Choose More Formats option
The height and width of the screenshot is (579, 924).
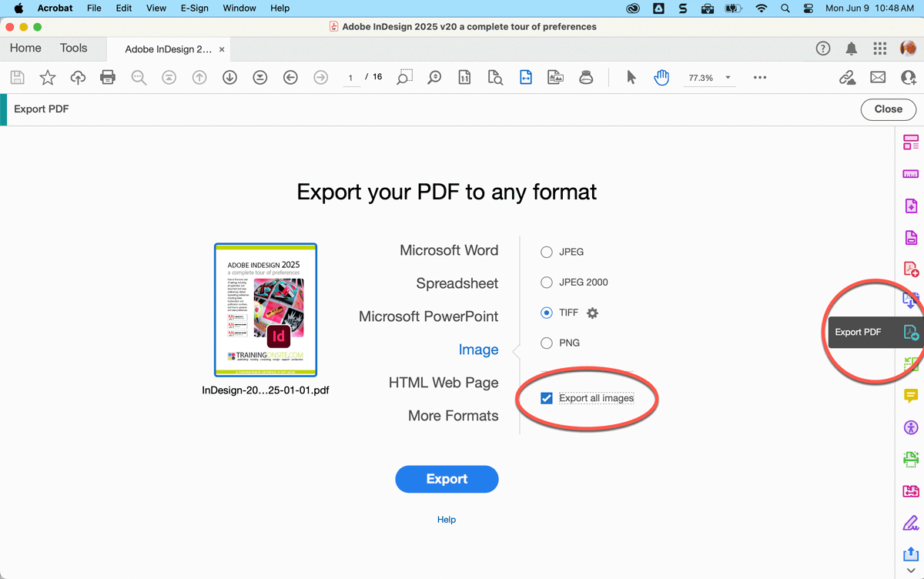(454, 416)
